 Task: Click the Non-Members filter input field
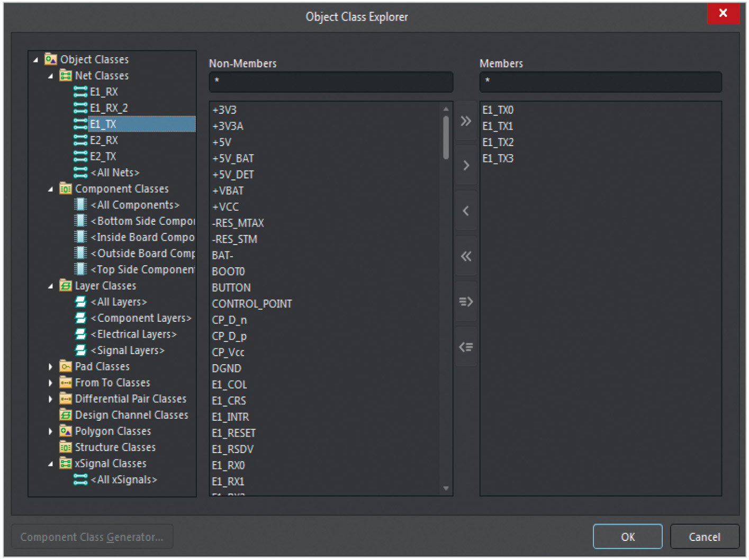[x=331, y=82]
